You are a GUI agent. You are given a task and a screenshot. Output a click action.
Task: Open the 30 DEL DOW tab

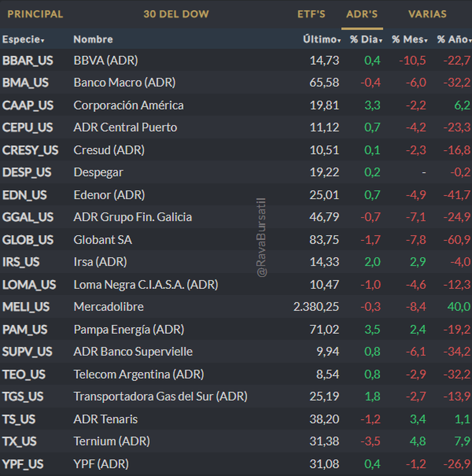[176, 14]
